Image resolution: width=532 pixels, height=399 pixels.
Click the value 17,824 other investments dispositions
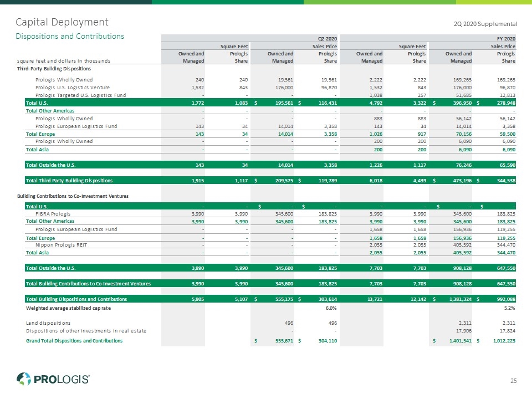508,331
